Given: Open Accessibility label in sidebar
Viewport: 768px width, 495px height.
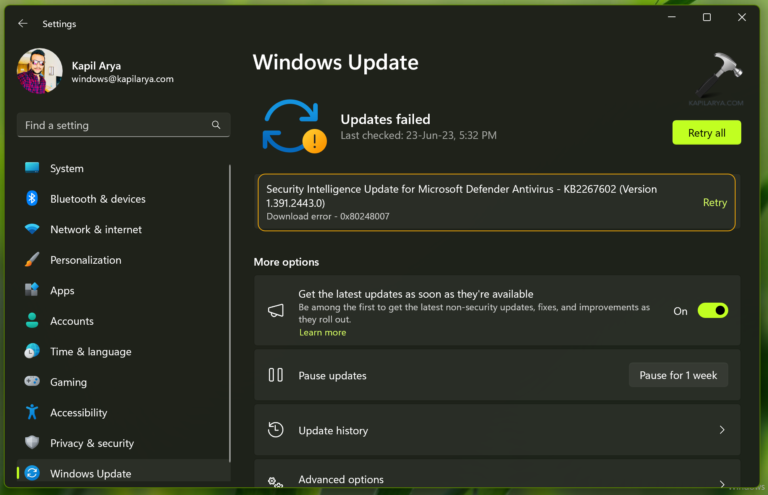Looking at the screenshot, I should coord(78,413).
